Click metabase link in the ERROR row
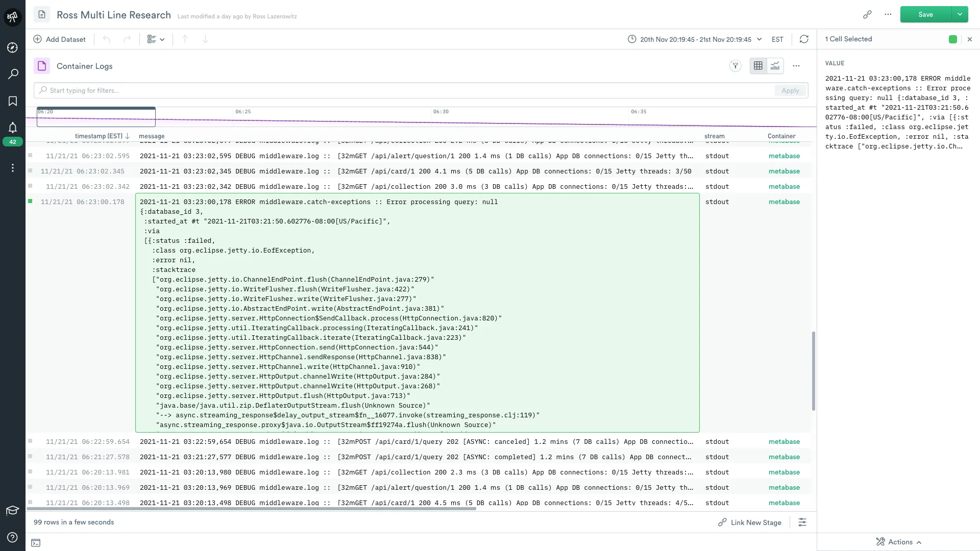 point(784,202)
